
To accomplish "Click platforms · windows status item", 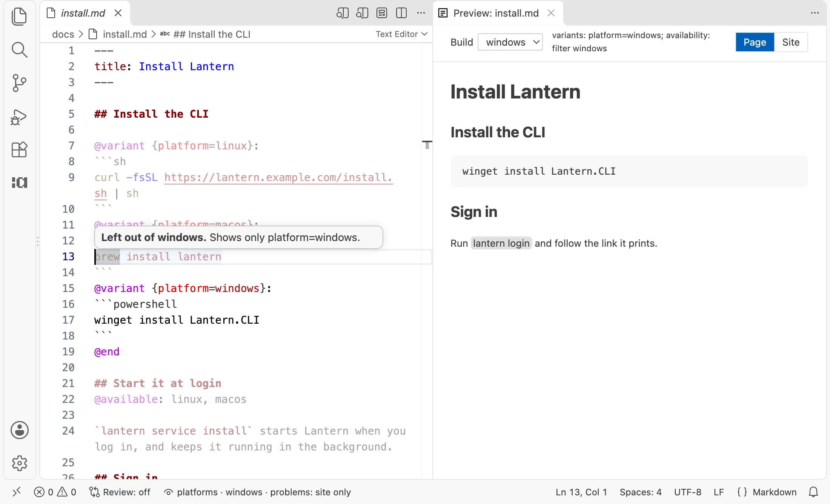I will tap(257, 492).
